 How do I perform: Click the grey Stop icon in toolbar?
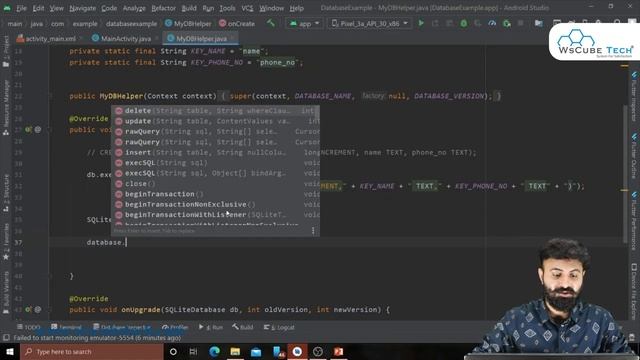point(520,23)
